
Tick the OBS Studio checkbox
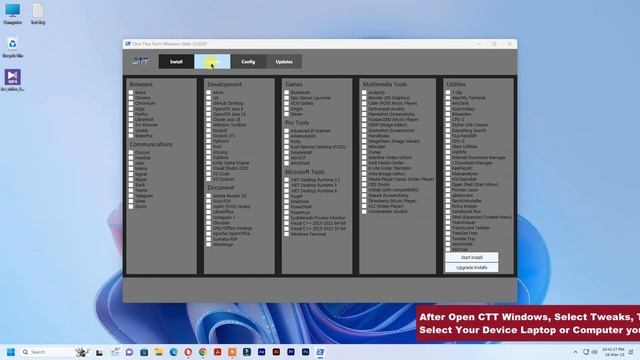[x=364, y=184]
